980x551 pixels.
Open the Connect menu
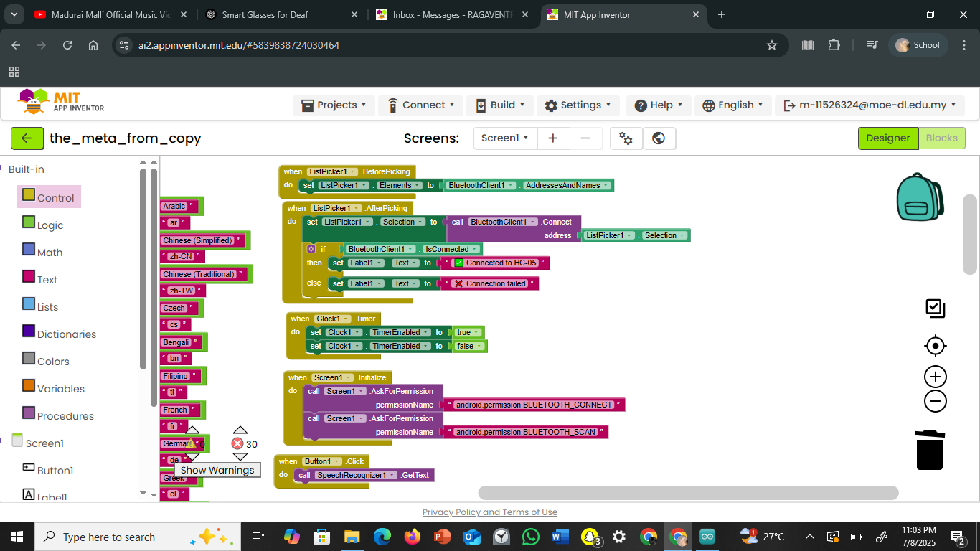point(422,105)
